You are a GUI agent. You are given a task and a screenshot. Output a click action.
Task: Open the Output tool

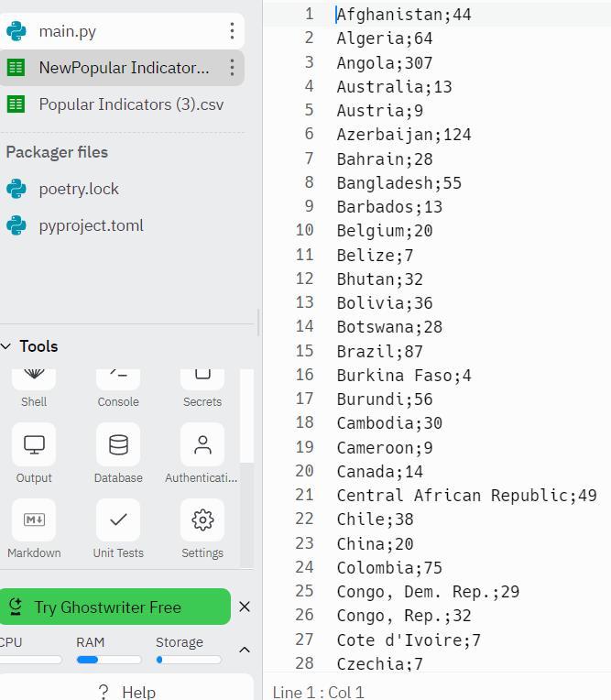[x=34, y=454]
